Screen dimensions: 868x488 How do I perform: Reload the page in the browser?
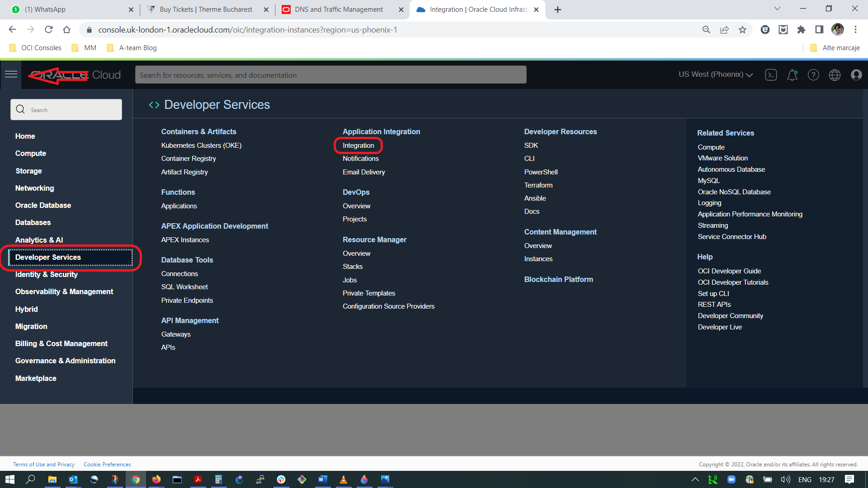tap(49, 30)
